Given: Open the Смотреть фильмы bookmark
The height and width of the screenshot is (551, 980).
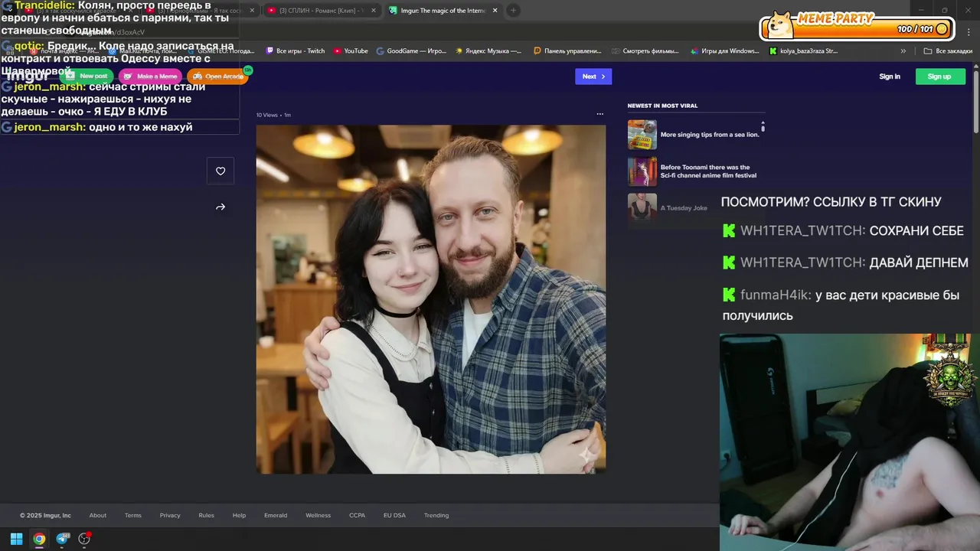Looking at the screenshot, I should coord(645,51).
